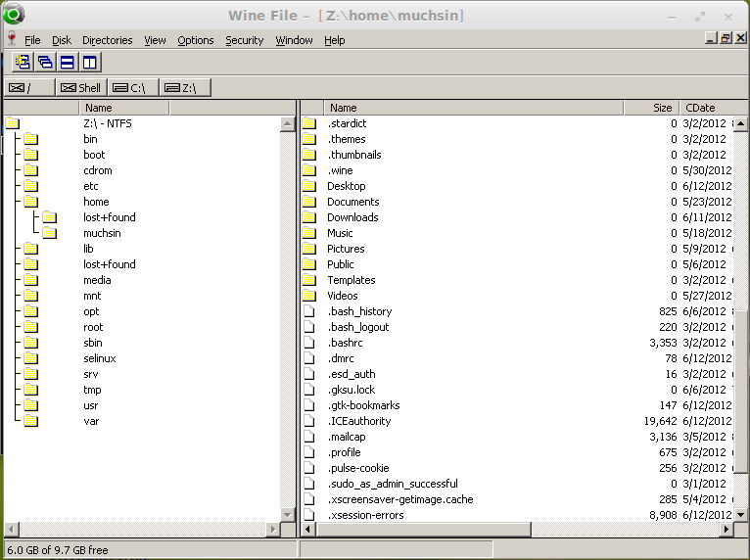Click the var folder icon in tree

coord(31,421)
